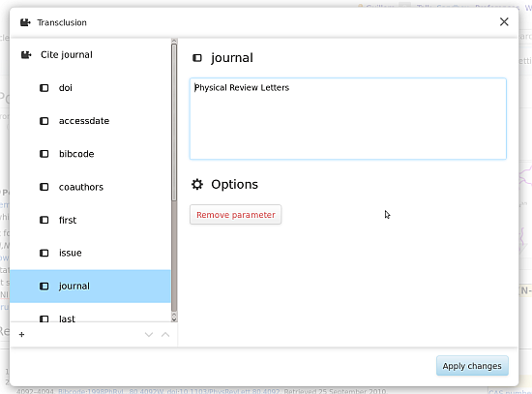Click the parameter icon beside journal heading

pos(197,58)
